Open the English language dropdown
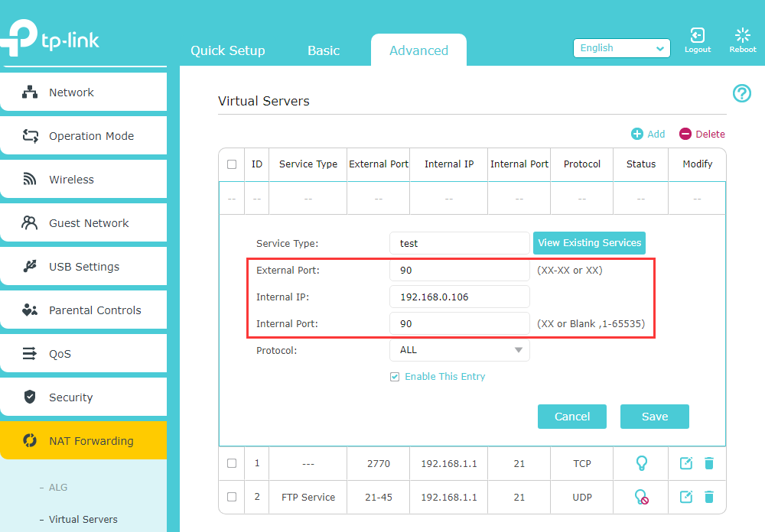The image size is (765, 532). point(621,47)
